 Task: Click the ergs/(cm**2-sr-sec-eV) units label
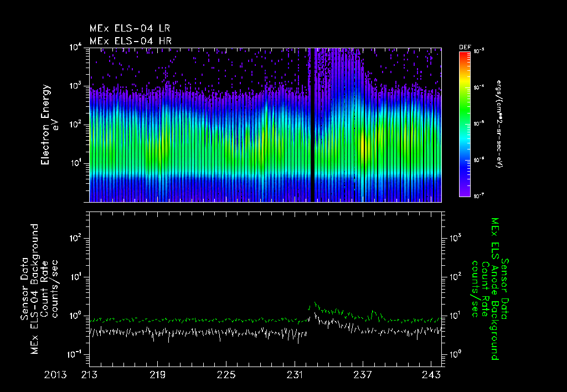point(499,123)
